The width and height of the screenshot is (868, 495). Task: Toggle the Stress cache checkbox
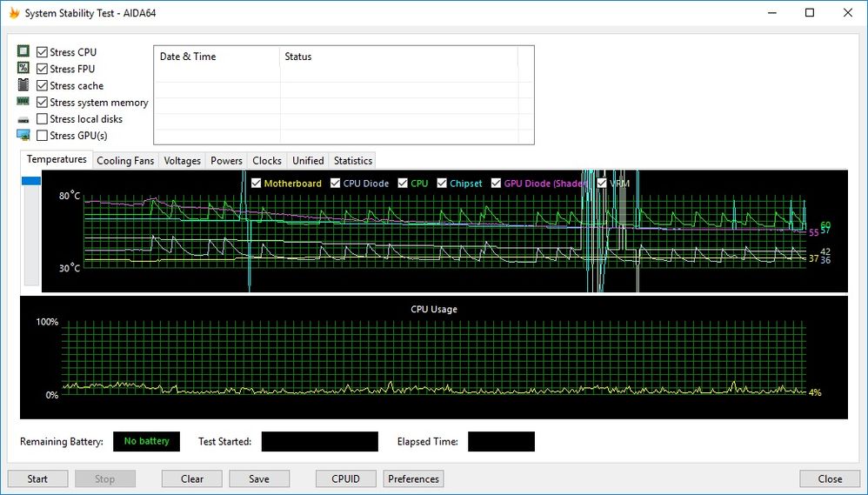pos(42,86)
